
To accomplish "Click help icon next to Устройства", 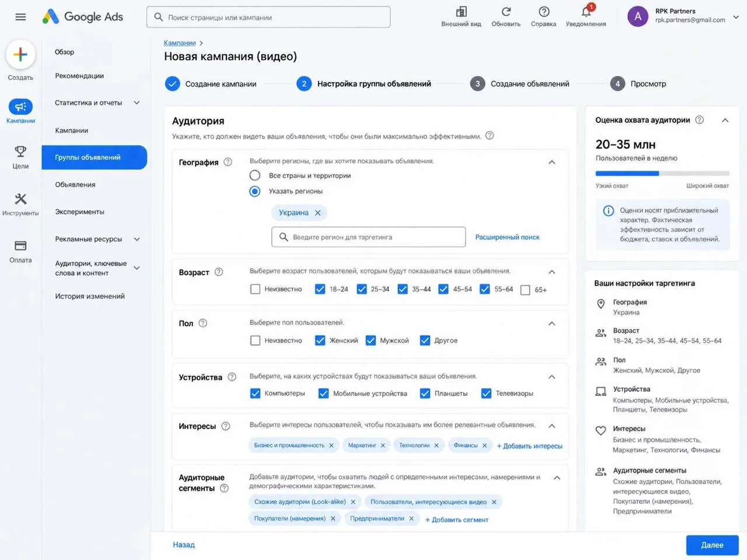I will point(232,377).
